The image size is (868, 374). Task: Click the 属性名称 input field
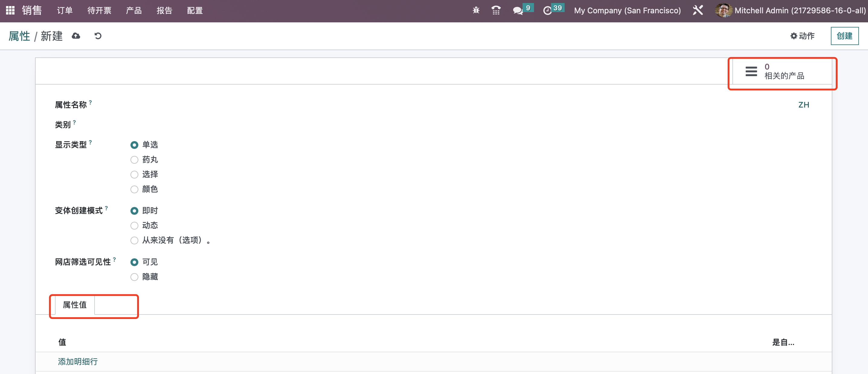pyautogui.click(x=463, y=105)
